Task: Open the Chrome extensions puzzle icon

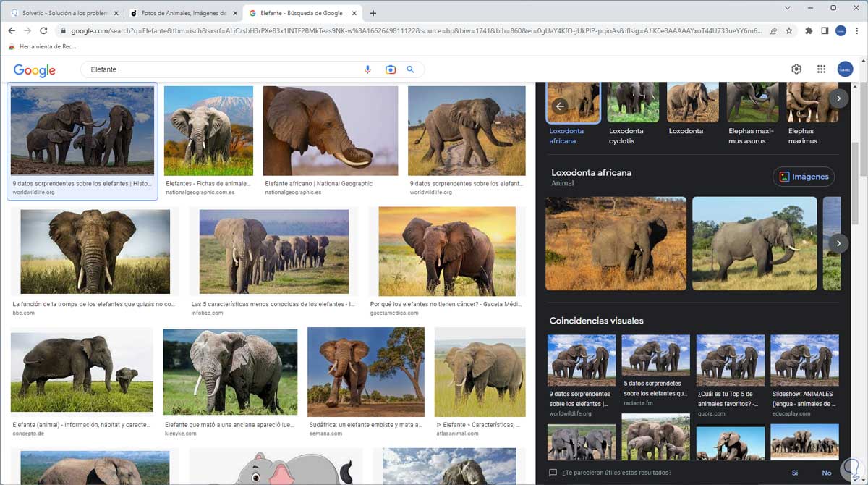Action: [809, 31]
